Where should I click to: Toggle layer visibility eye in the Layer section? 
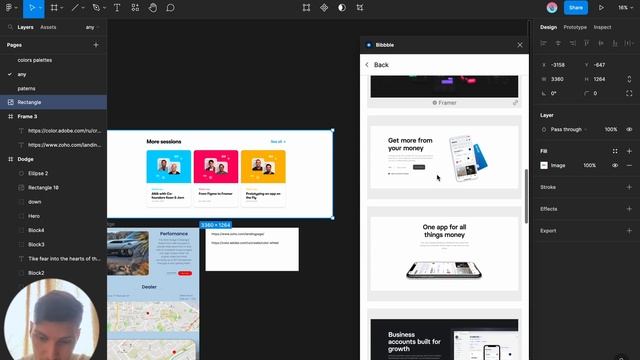click(x=629, y=129)
